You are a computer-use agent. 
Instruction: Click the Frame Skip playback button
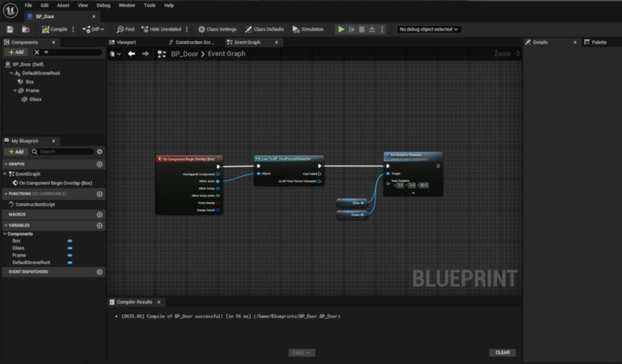tap(352, 29)
